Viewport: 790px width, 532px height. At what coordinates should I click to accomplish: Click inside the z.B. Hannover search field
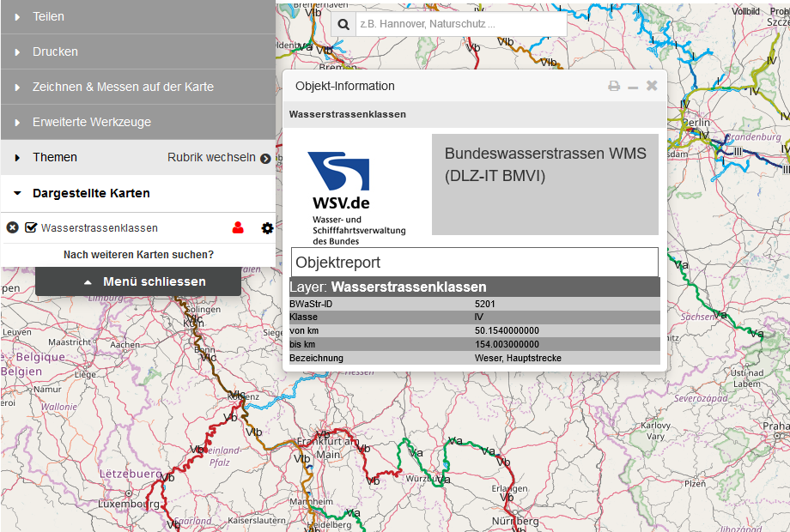[x=461, y=23]
